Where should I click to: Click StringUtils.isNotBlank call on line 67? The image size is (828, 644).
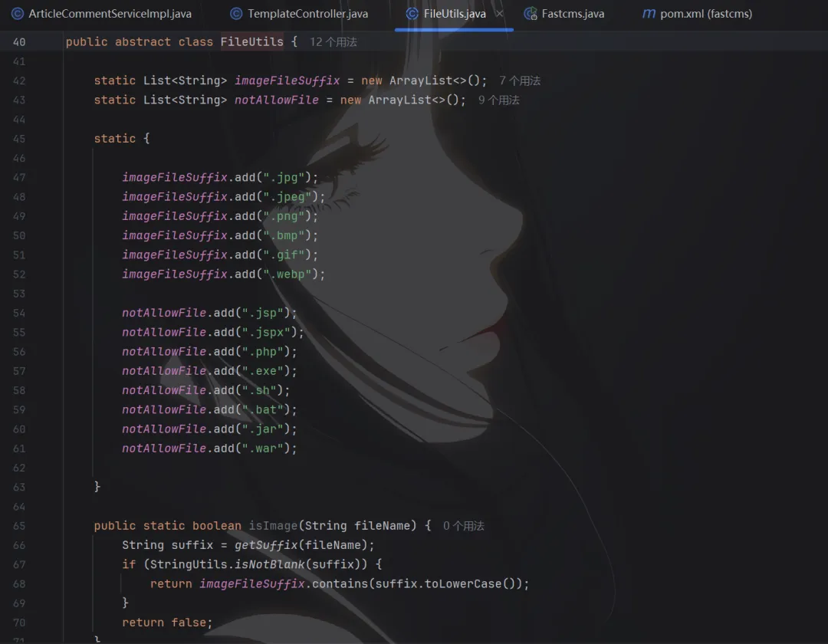click(227, 565)
